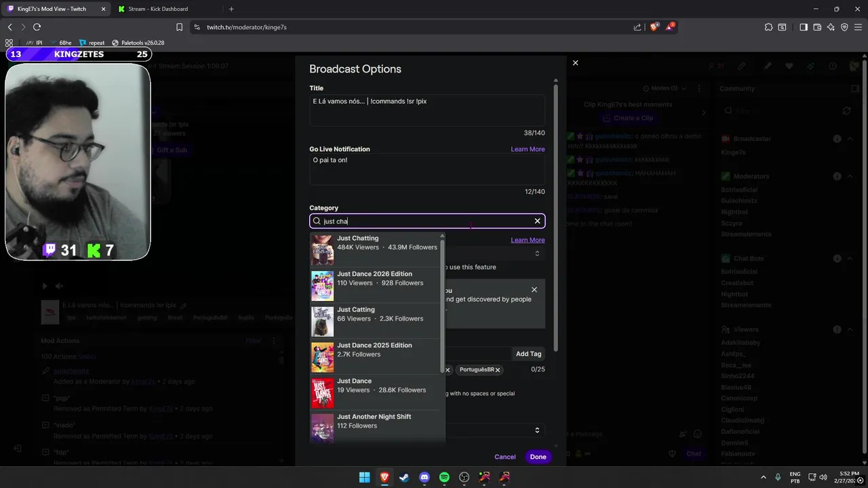Screen dimensions: 868x488
Task: Open the Paletools v26.0.28 bookmark
Action: (x=138, y=43)
